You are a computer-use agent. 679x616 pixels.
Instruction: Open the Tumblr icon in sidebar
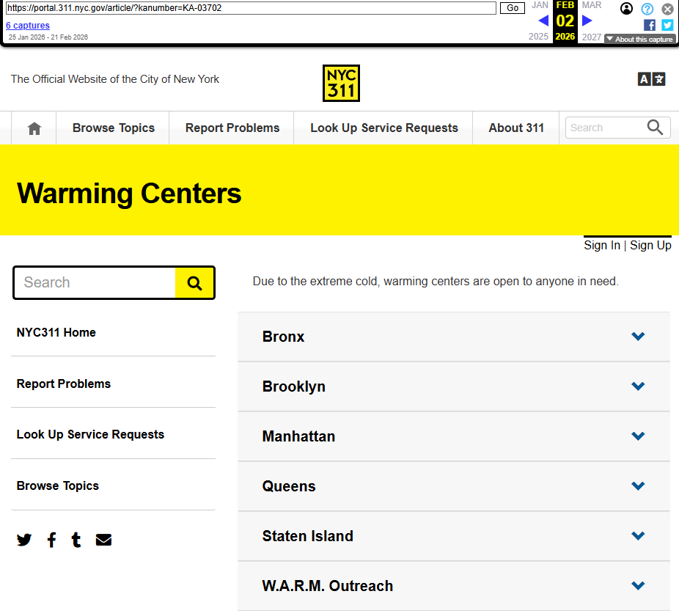pyautogui.click(x=76, y=540)
